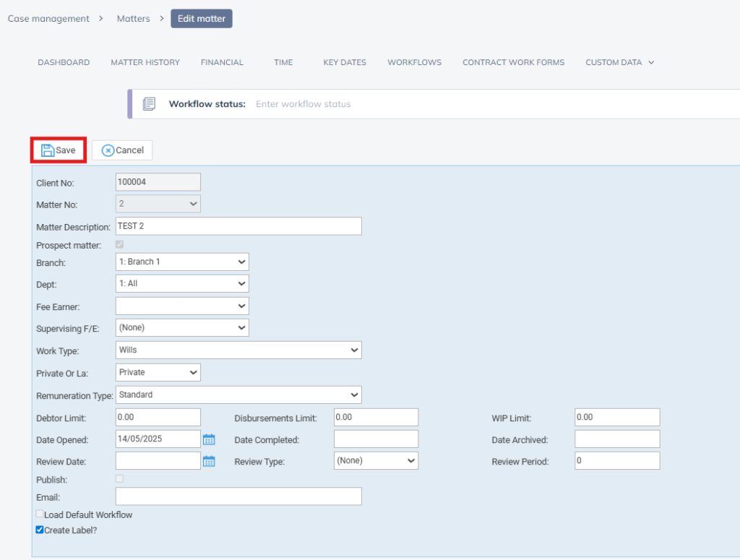This screenshot has width=740, height=560.
Task: Expand the Branch dropdown
Action: [182, 262]
